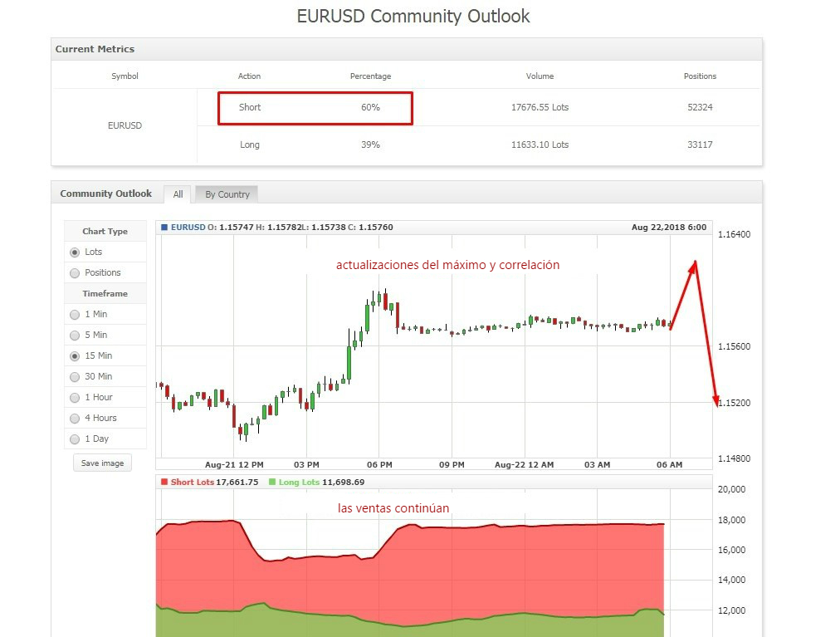Pick the 1 Hour timeframe
Screen dimensions: 840x637
[76, 397]
